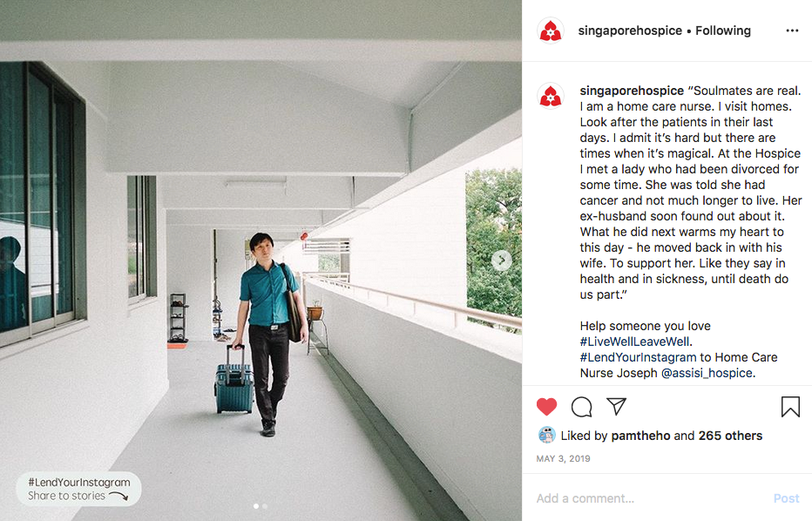Screen dimensions: 812x521
Task: Share post using paper plane icon
Action: pos(616,406)
